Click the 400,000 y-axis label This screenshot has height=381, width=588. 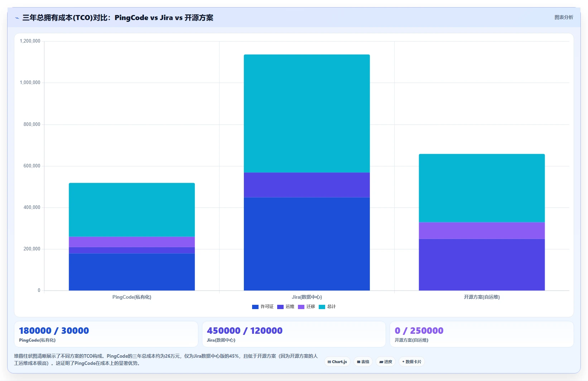tap(32, 207)
